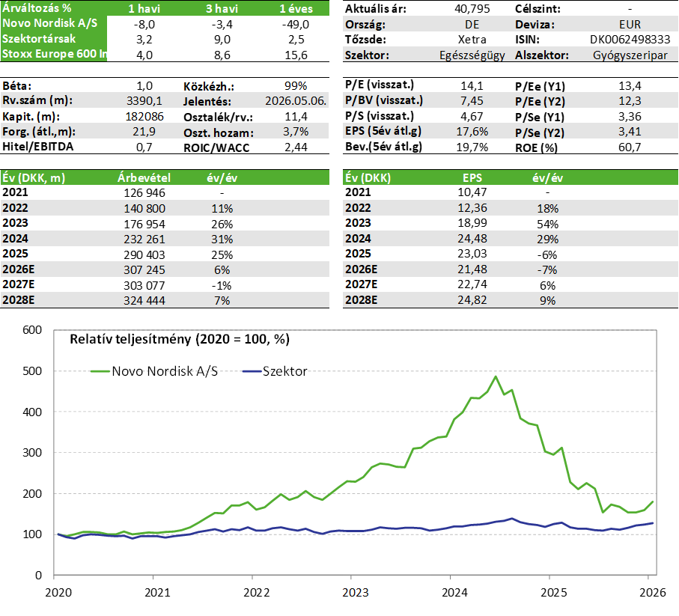This screenshot has width=679, height=616.
Task: Click the 2028E EPS value 24,82
Action: 472,300
